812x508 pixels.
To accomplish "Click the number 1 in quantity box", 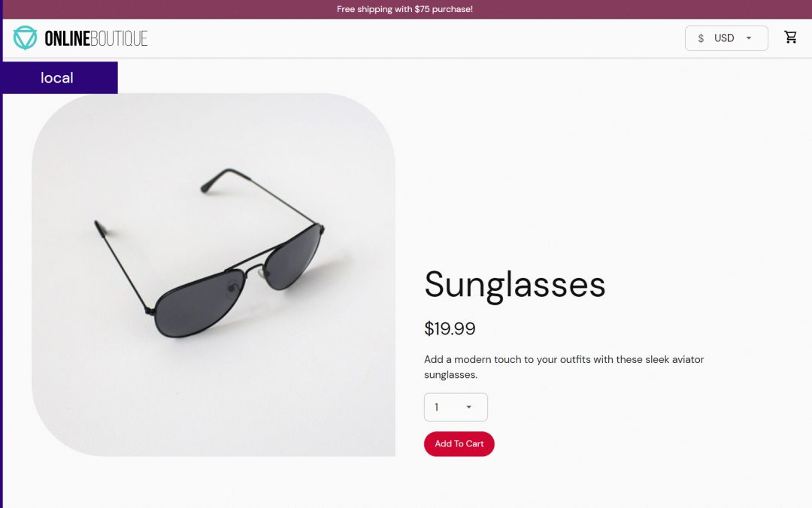I will [437, 407].
